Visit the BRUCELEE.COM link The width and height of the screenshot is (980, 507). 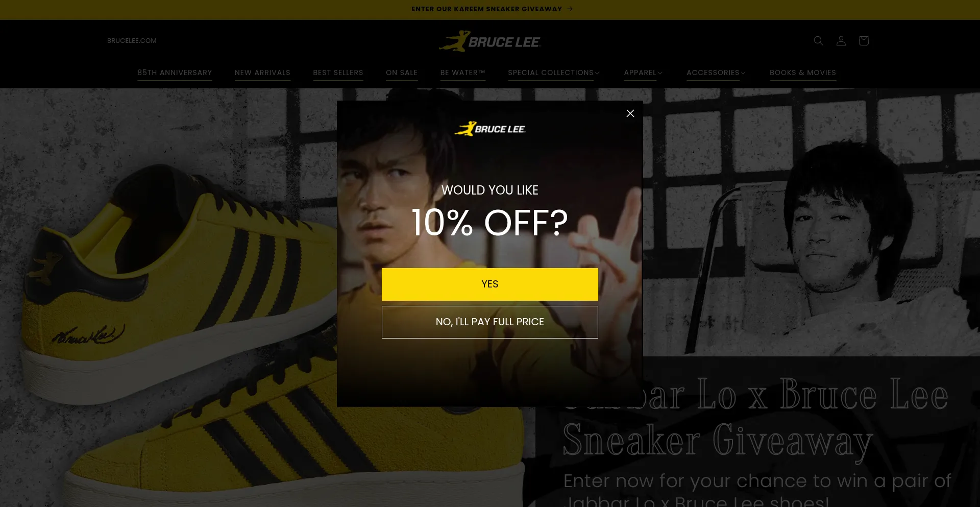click(x=132, y=41)
